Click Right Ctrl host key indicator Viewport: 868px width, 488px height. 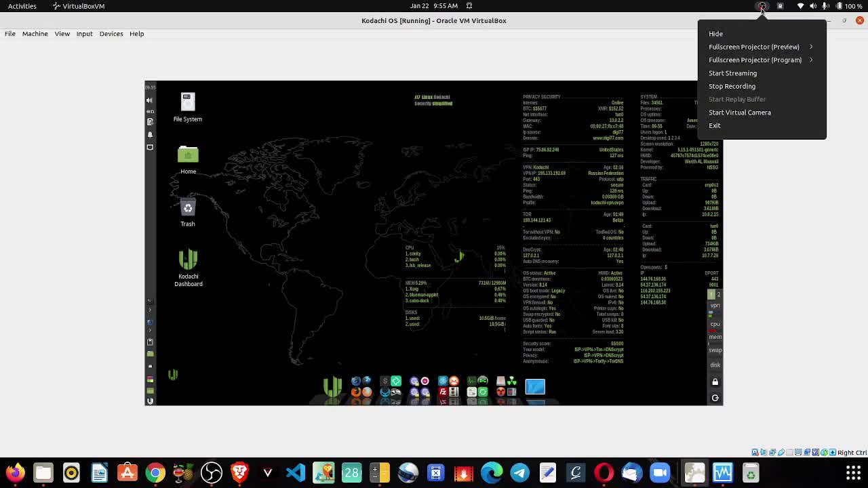coord(852,453)
